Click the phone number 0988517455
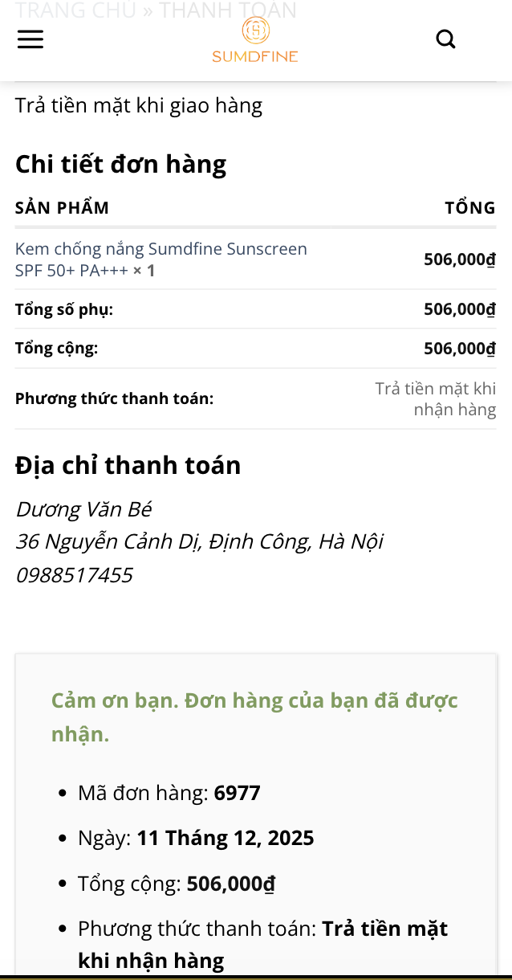Viewport: 512px width, 980px height. pos(75,574)
